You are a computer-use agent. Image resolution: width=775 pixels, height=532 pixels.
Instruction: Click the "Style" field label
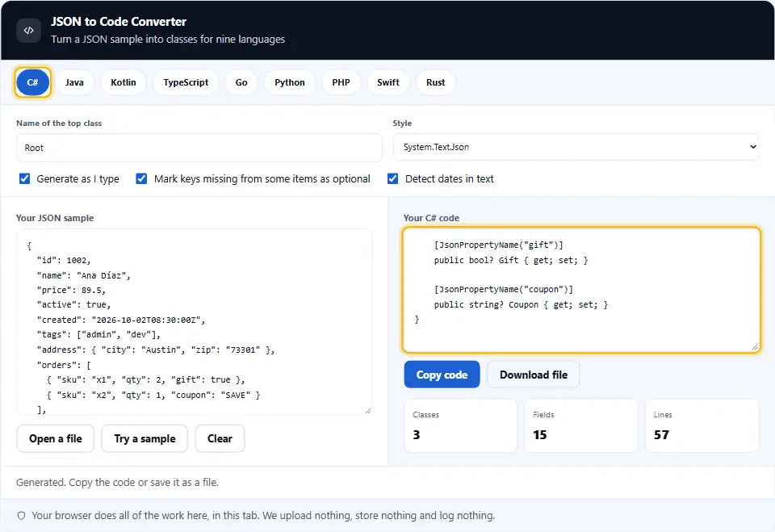(402, 124)
